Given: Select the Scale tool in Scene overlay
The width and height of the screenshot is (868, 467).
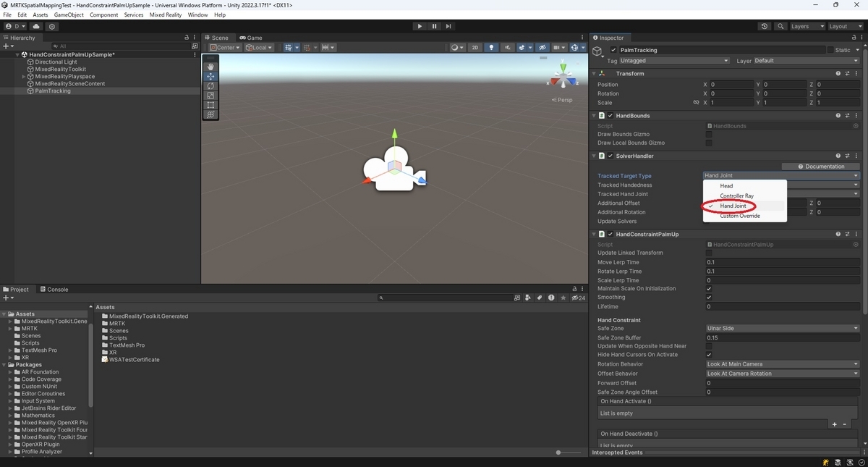Looking at the screenshot, I should click(x=210, y=95).
